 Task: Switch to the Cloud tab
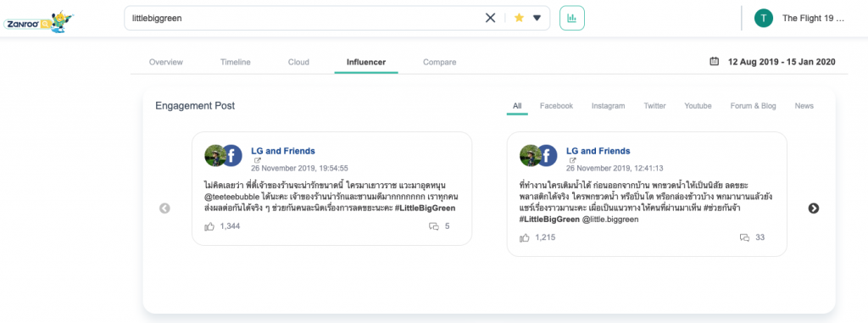[x=298, y=62]
